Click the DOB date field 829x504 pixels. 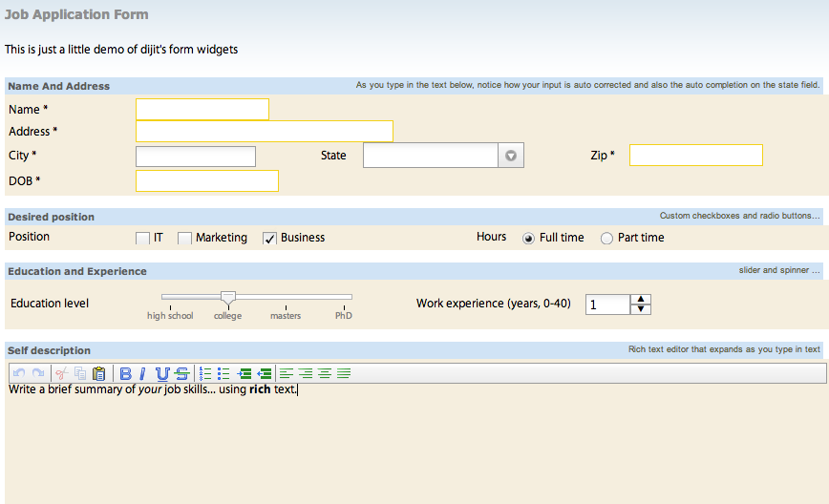(207, 180)
